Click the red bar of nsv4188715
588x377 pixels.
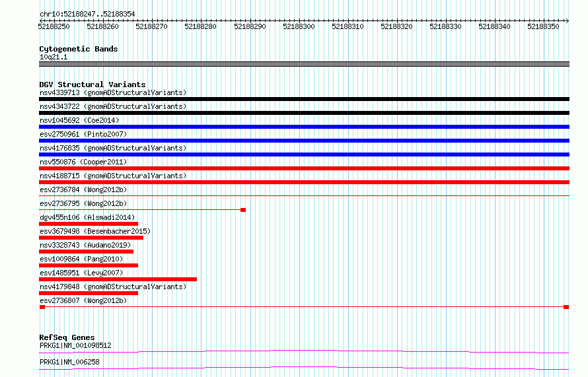click(x=304, y=182)
